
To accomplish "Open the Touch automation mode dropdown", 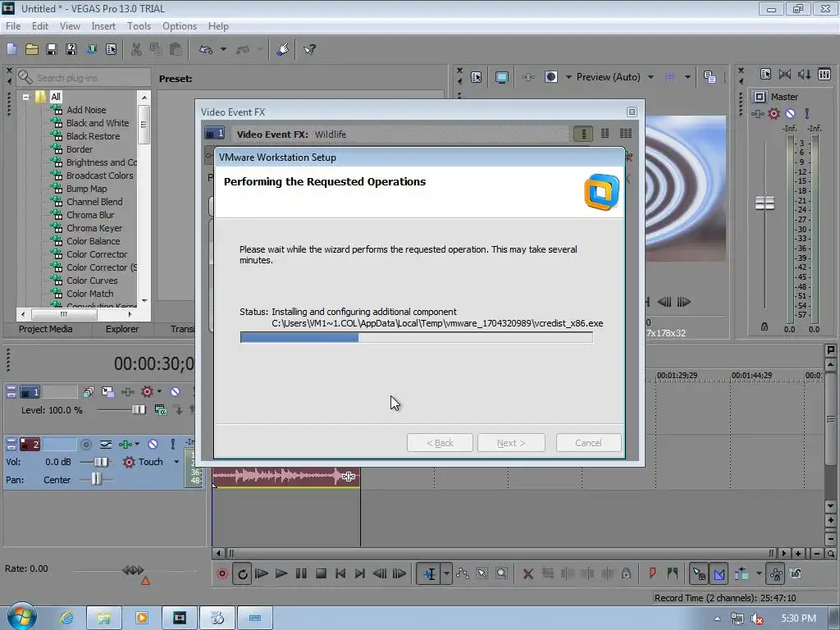I will point(176,462).
